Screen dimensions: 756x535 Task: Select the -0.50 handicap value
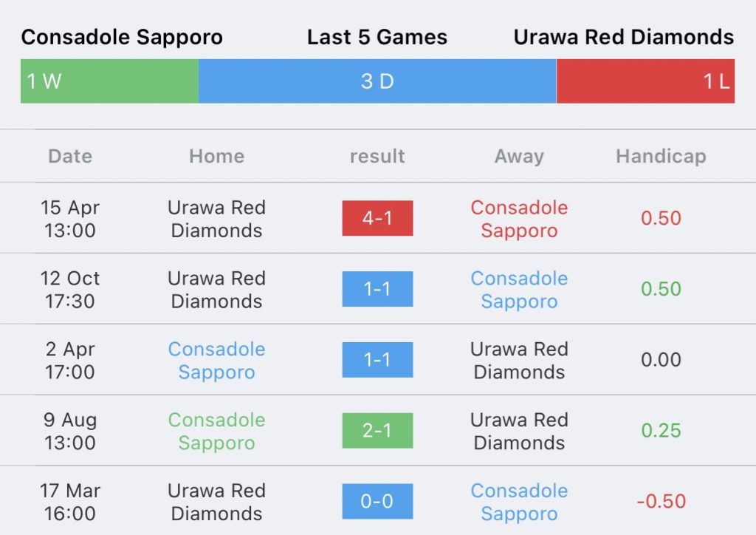tap(661, 501)
